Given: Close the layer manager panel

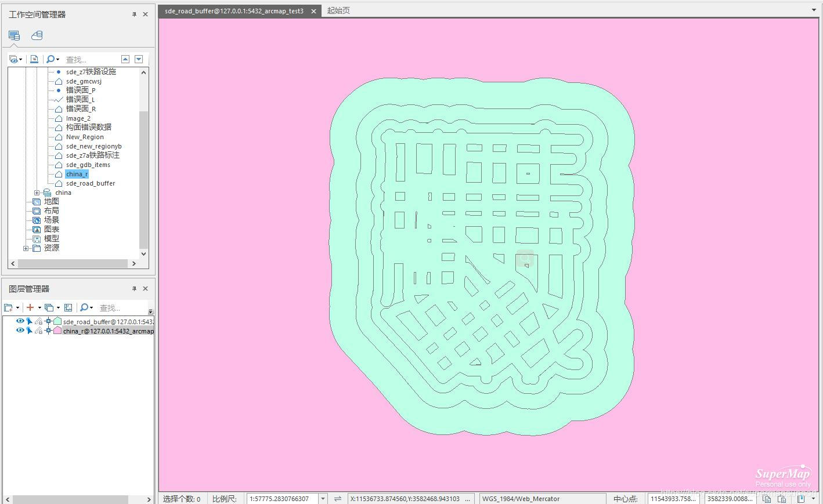Looking at the screenshot, I should point(145,289).
